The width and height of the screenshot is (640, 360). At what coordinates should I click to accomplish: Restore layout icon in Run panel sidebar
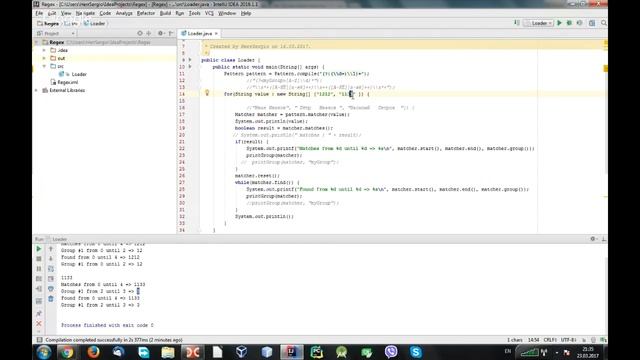39,301
